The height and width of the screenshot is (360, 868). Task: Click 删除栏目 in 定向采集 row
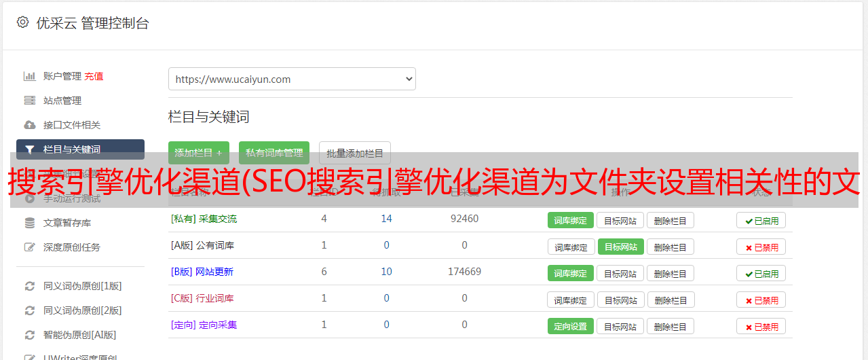tap(670, 326)
